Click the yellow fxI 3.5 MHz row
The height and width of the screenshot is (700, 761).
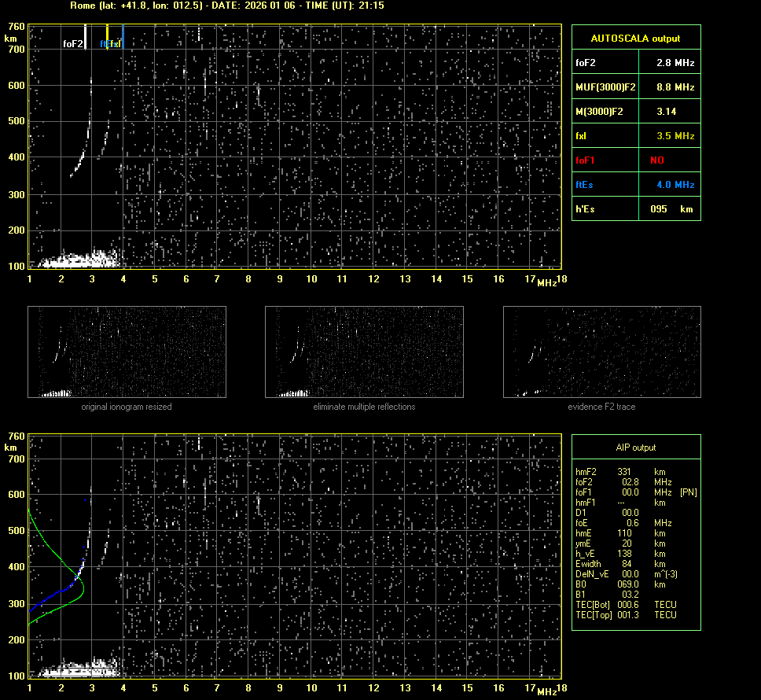pyautogui.click(x=635, y=135)
